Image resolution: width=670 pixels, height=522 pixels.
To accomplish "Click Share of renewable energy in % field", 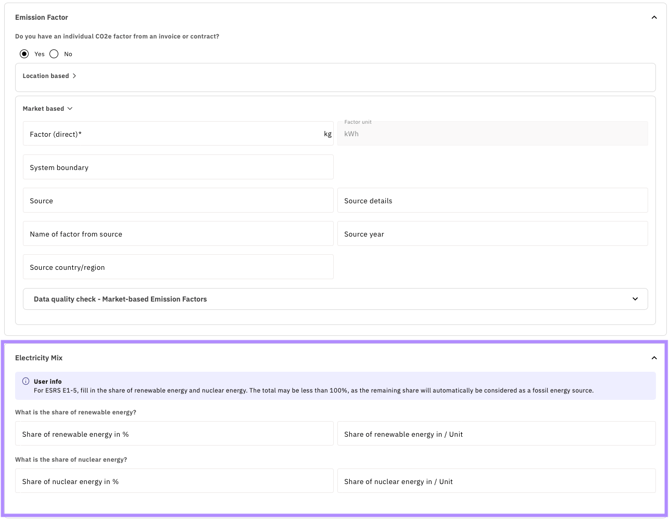I will point(174,434).
